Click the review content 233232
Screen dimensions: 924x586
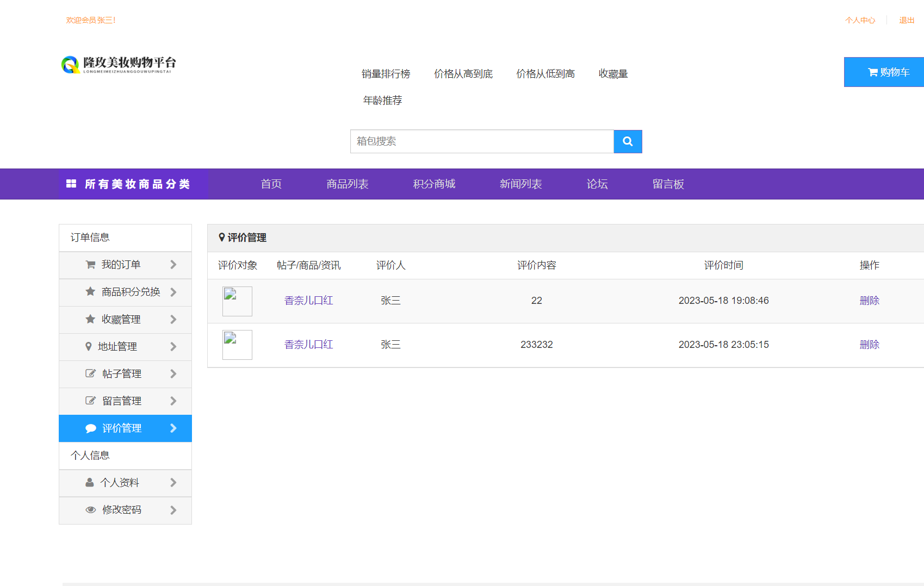click(x=537, y=345)
